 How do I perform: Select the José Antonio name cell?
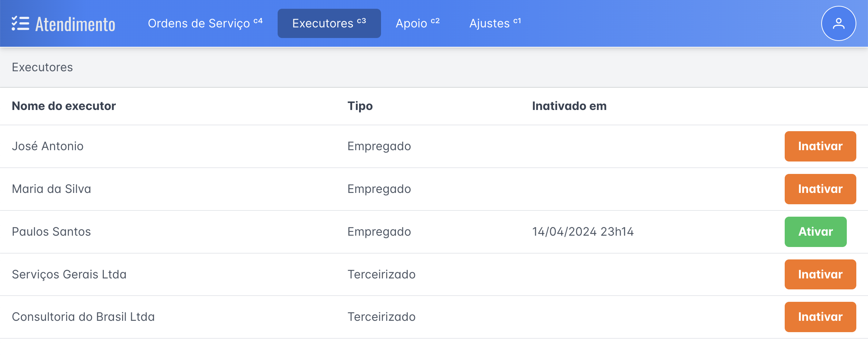[48, 146]
